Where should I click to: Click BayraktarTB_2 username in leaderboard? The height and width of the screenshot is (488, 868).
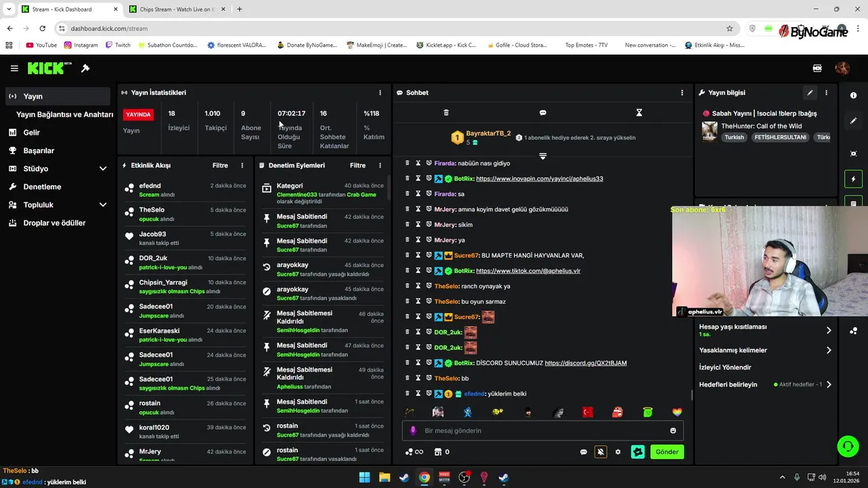click(488, 134)
